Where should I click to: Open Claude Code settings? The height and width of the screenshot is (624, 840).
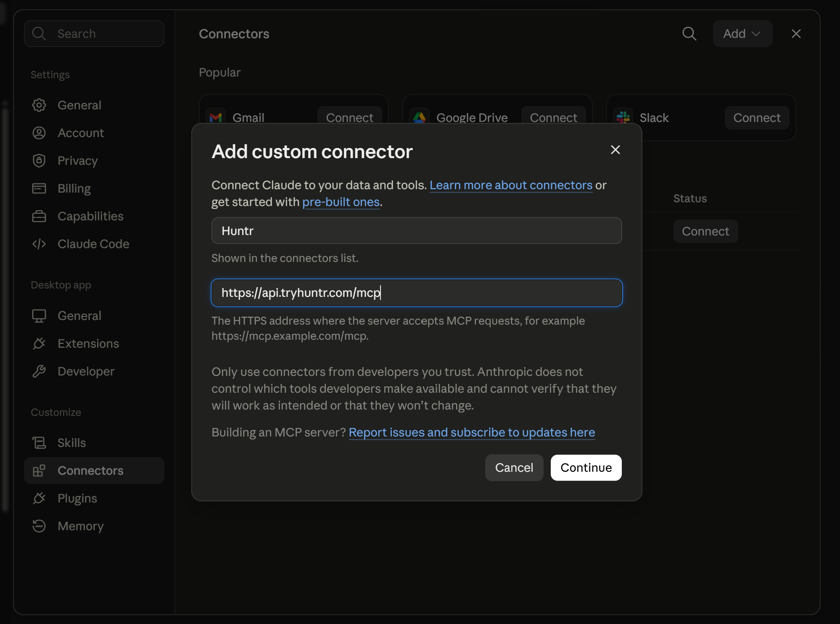point(94,244)
